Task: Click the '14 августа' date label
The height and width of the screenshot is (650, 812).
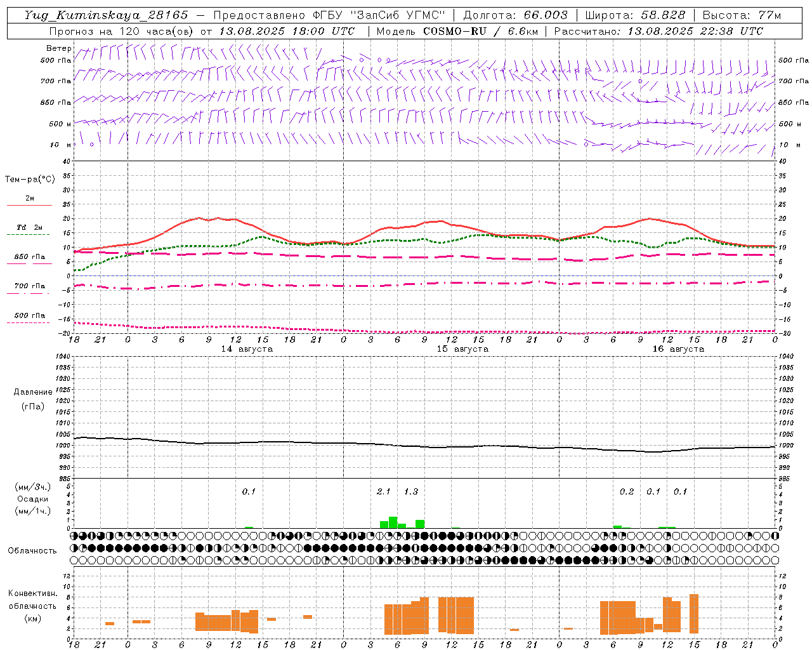Action: tap(247, 349)
